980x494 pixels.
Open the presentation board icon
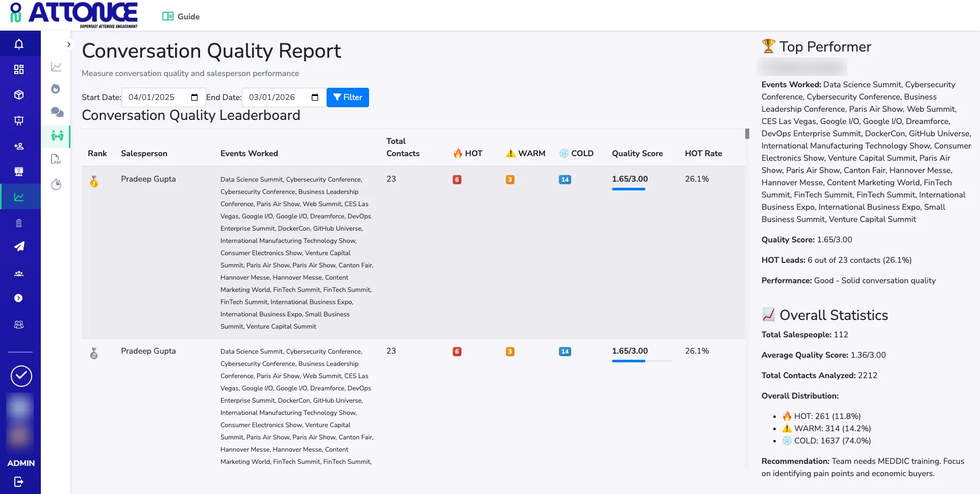coord(19,120)
